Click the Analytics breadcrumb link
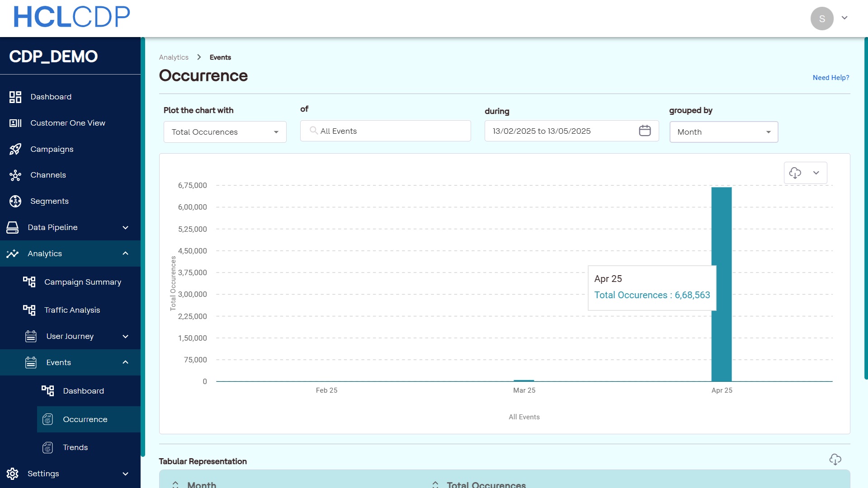This screenshot has height=488, width=868. pos(174,57)
